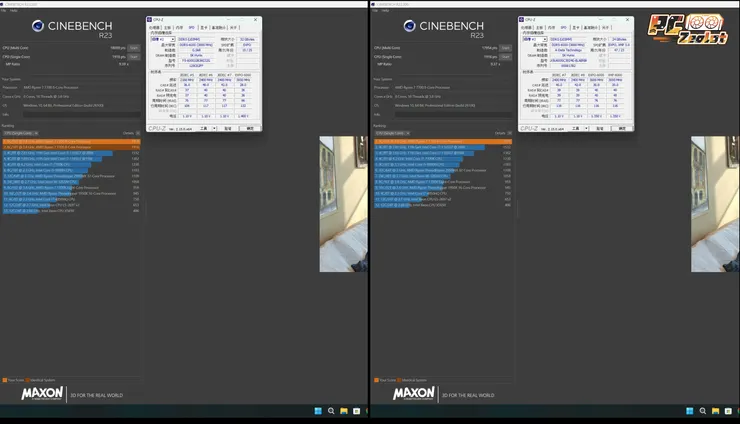Image resolution: width=740 pixels, height=424 pixels.
Task: Switch to 主板 tab in left CPU-Z
Action: pyautogui.click(x=167, y=28)
